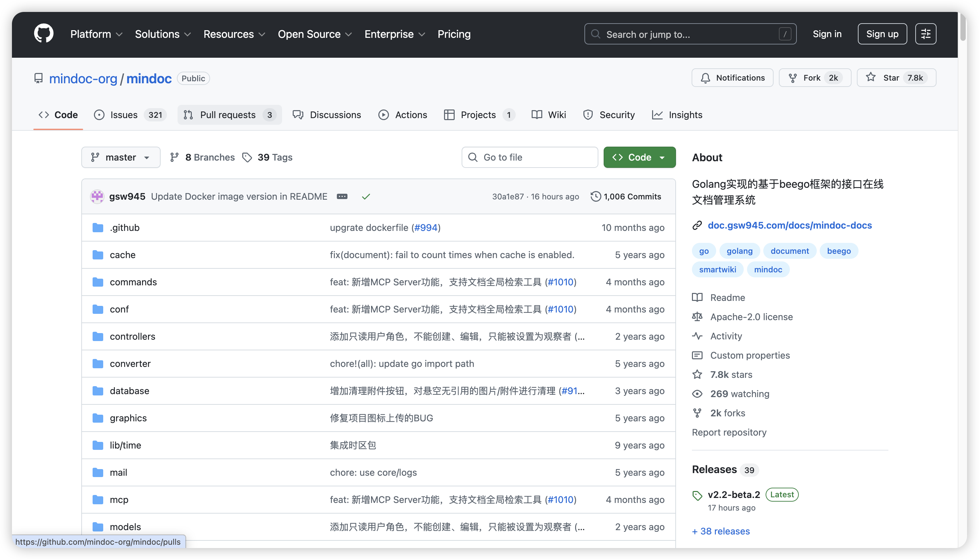Viewport: 979px width, 560px height.
Task: Expand the green Code dropdown button
Action: point(639,157)
